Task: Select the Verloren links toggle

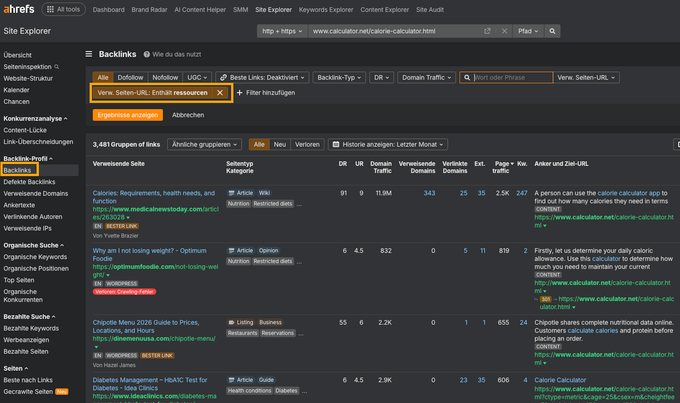Action: click(307, 144)
